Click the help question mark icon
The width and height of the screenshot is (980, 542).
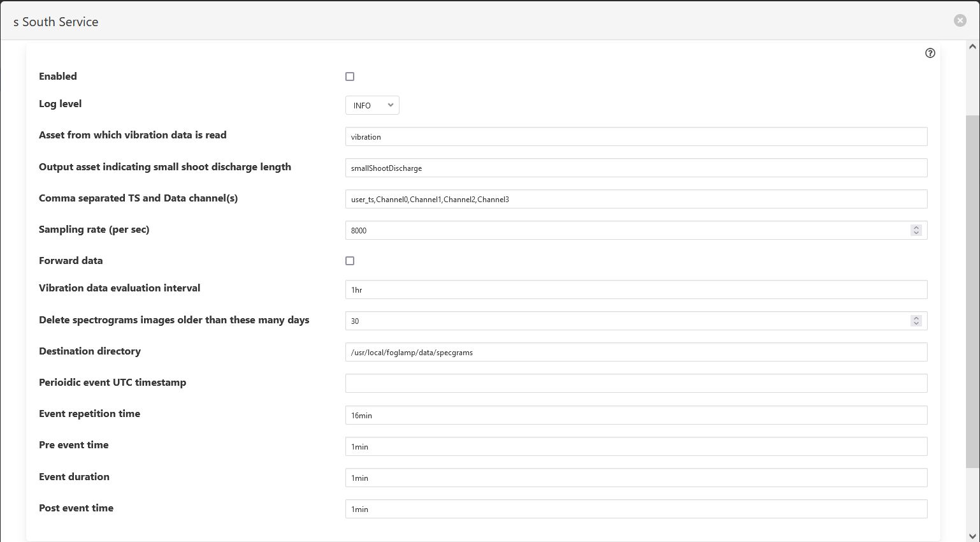click(x=930, y=53)
